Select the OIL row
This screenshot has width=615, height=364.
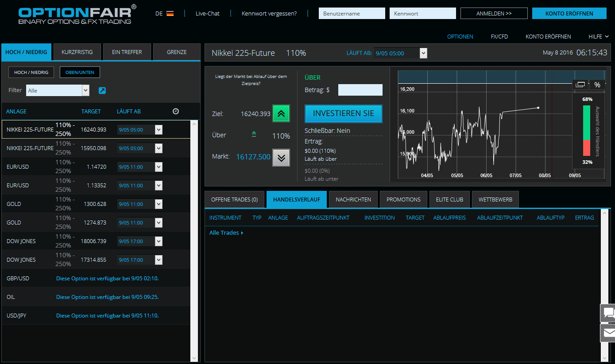point(96,297)
